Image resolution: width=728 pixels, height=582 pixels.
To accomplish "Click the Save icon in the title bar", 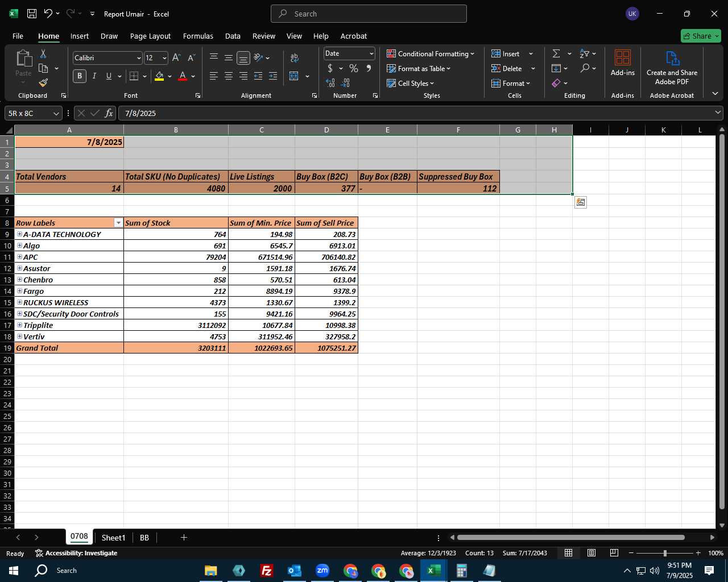I will [32, 14].
